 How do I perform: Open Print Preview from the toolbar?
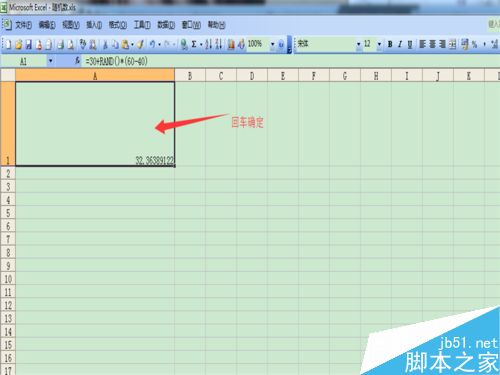pos(71,44)
